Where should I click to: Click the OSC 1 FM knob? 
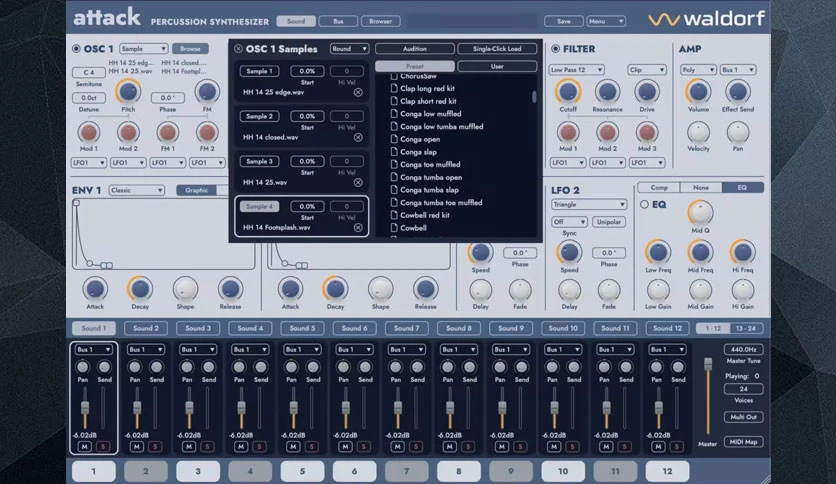[207, 92]
